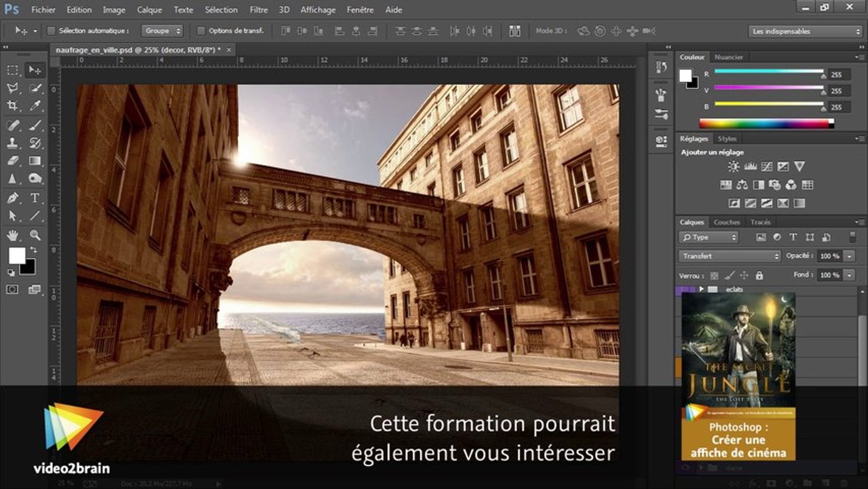
Task: Open the Groupe selection dropdown
Action: click(x=163, y=31)
